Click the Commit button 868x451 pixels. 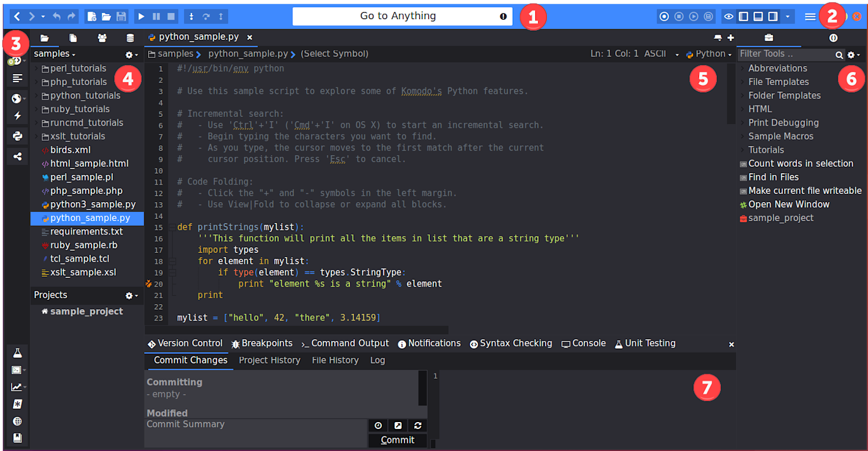[397, 439]
